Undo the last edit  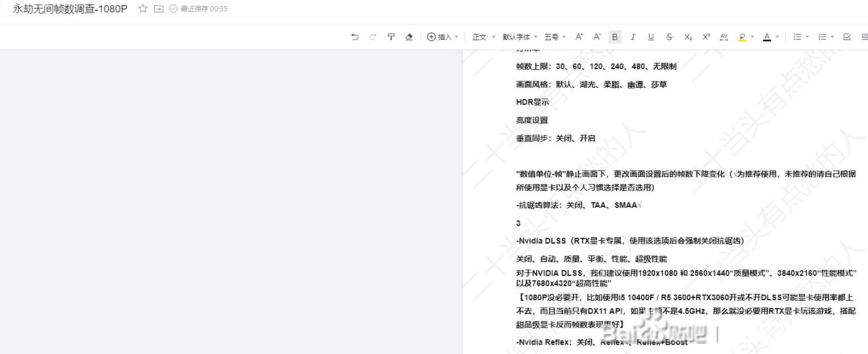pyautogui.click(x=355, y=37)
